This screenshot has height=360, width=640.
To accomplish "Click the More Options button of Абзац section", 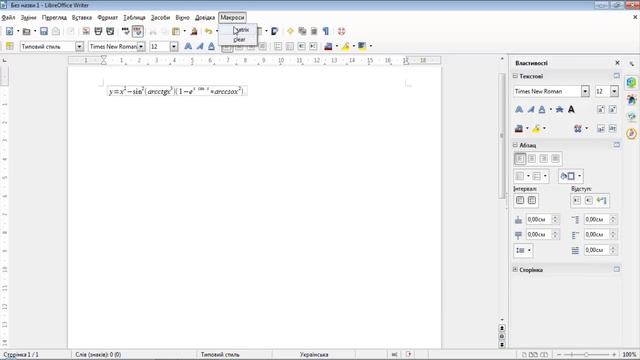I will [x=616, y=145].
